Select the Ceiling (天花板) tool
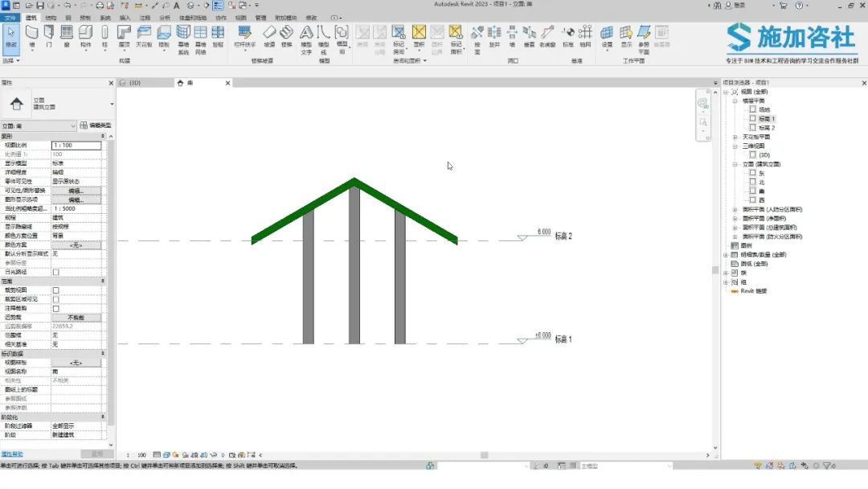 144,36
